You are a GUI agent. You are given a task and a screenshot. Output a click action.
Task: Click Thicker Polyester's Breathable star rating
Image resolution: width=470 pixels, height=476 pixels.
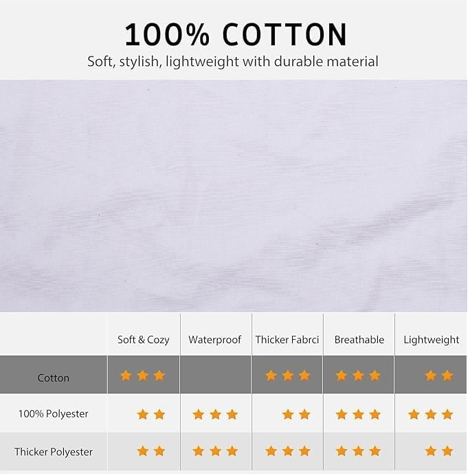click(358, 451)
